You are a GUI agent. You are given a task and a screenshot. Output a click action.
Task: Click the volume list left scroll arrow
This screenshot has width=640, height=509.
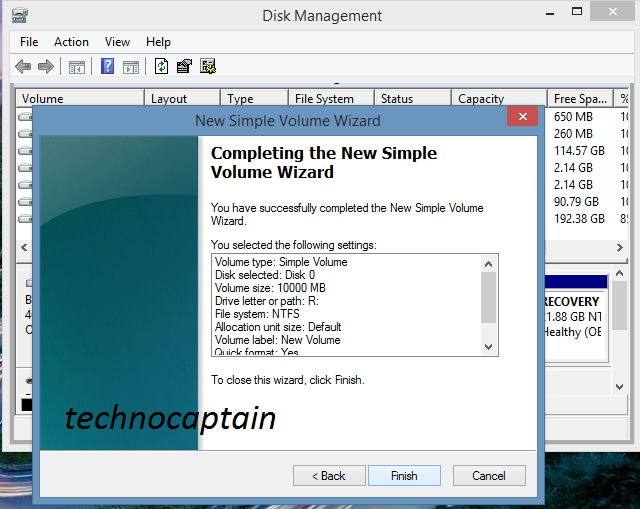[24, 247]
